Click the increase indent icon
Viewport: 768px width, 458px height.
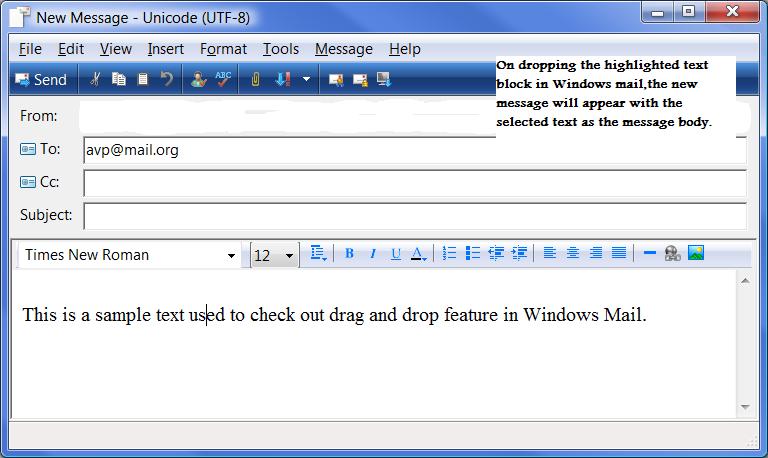[519, 253]
